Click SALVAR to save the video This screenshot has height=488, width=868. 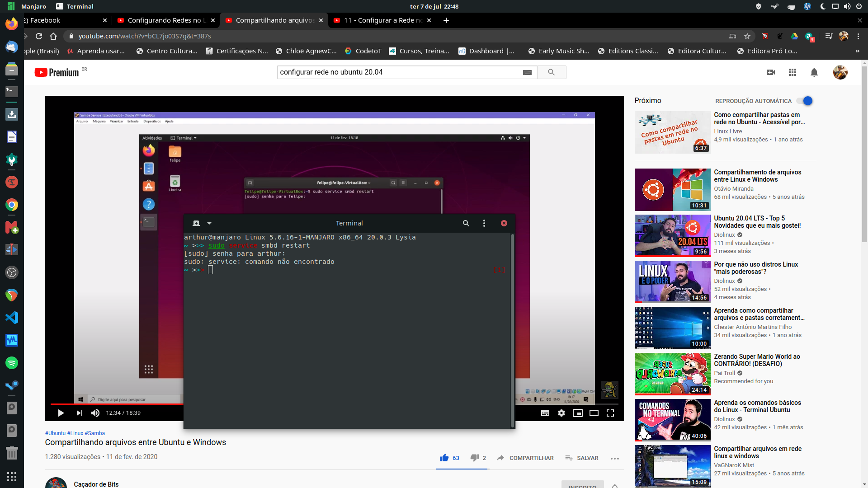point(581,458)
